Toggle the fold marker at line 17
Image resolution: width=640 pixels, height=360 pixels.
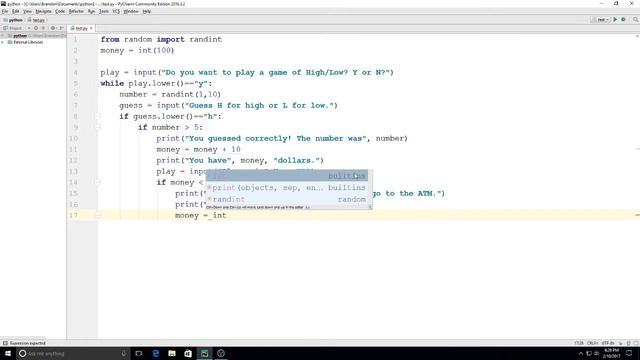(98, 216)
